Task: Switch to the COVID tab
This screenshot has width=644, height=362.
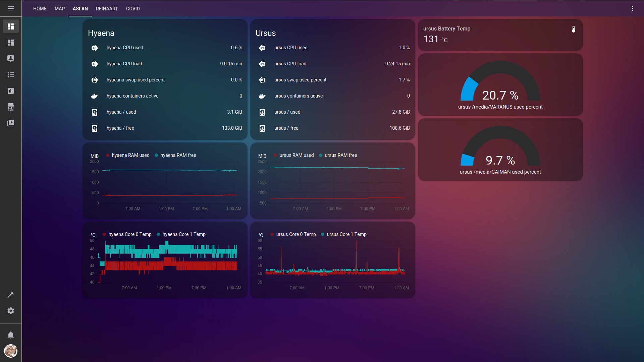Action: [x=133, y=9]
